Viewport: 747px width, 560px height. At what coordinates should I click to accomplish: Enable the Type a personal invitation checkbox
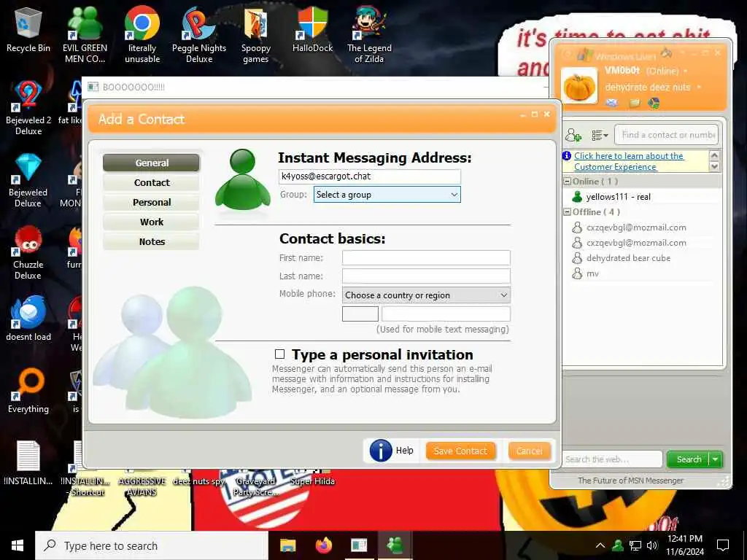(x=279, y=354)
